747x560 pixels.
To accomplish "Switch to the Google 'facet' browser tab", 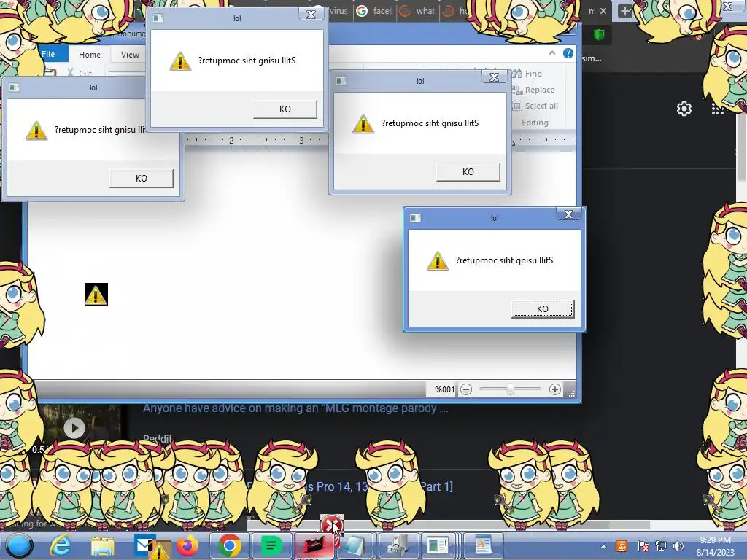I will [374, 11].
